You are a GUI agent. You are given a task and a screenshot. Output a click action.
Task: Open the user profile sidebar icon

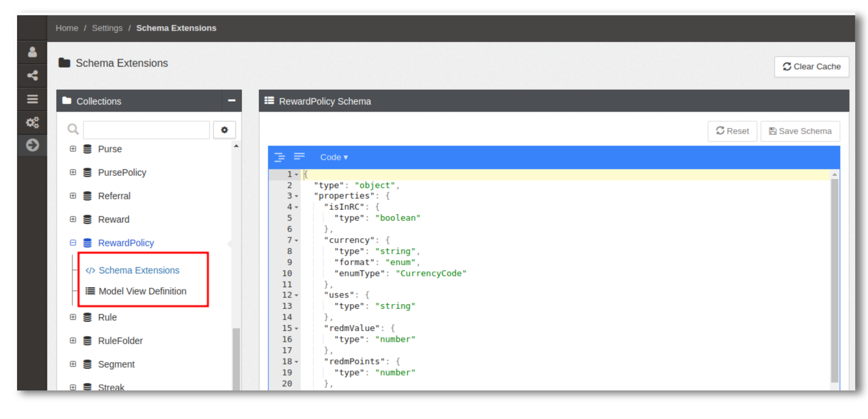pyautogui.click(x=32, y=52)
